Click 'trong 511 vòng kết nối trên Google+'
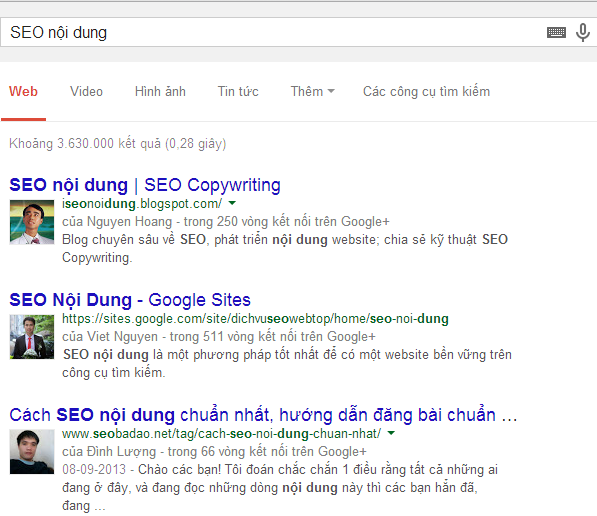597x516 pixels. point(273,337)
